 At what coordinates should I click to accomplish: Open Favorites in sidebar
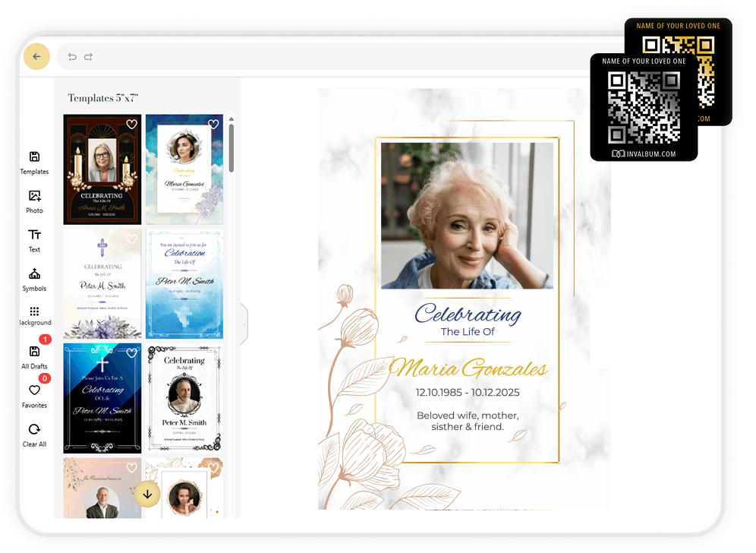34,395
